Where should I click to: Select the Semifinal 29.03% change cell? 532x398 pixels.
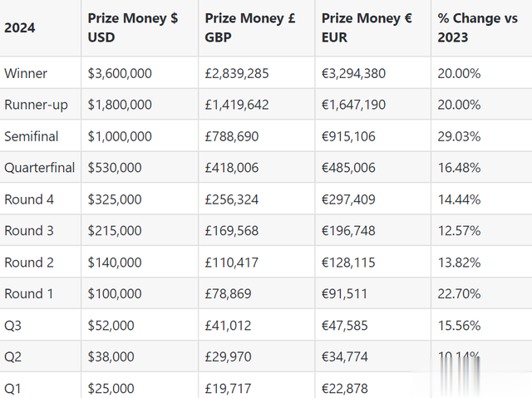[459, 136]
